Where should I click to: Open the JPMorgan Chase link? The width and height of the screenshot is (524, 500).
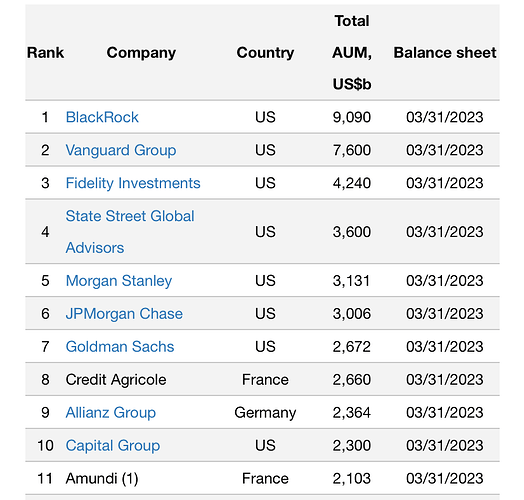[x=124, y=314]
